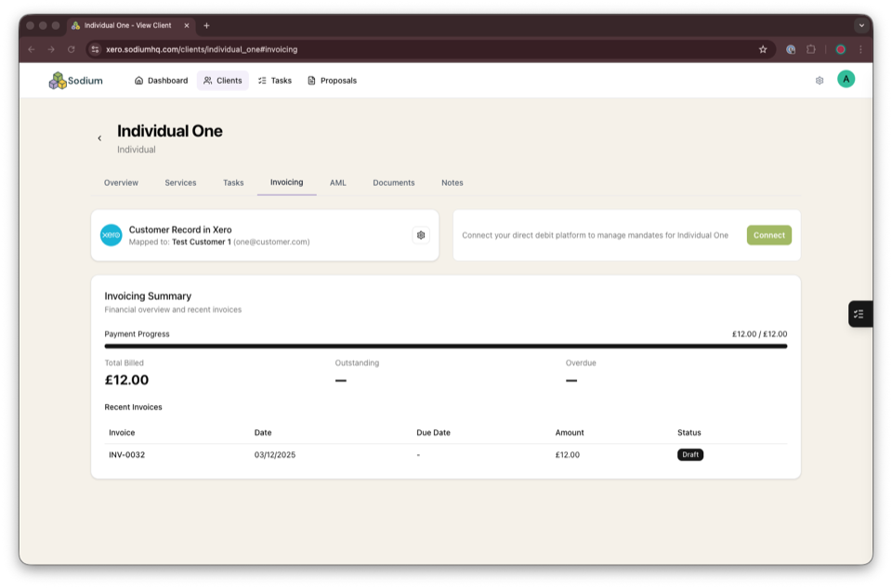
Task: Open the settings gear in the top bar
Action: (820, 80)
